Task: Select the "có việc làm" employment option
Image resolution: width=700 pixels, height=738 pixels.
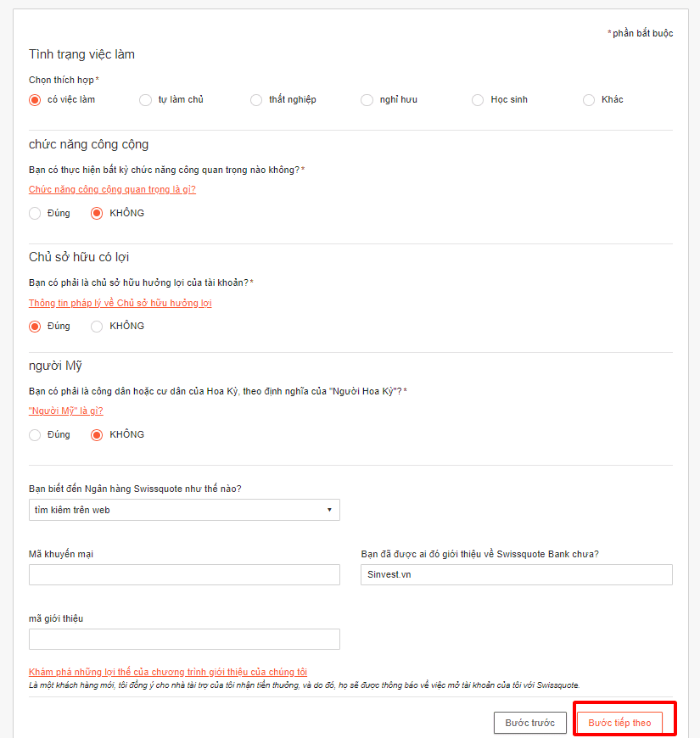Action: (x=35, y=100)
